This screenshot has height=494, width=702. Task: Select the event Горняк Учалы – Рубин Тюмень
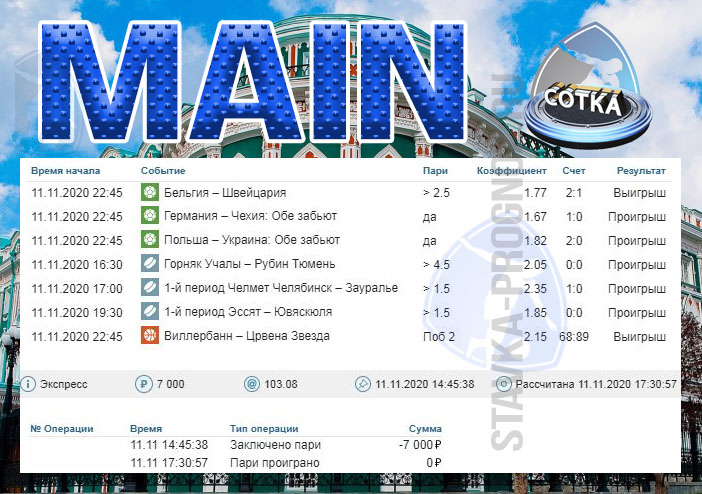[249, 264]
